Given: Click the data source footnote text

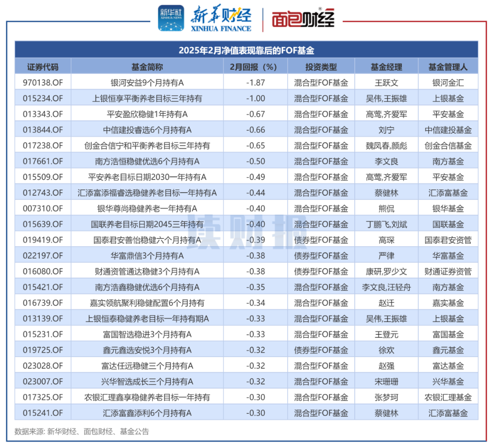Looking at the screenshot, I should [x=82, y=431].
